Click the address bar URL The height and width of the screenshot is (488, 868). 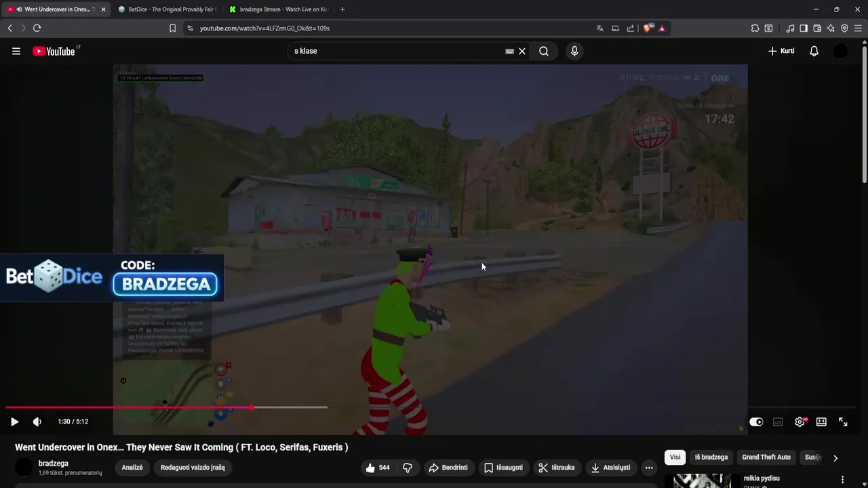pyautogui.click(x=264, y=28)
